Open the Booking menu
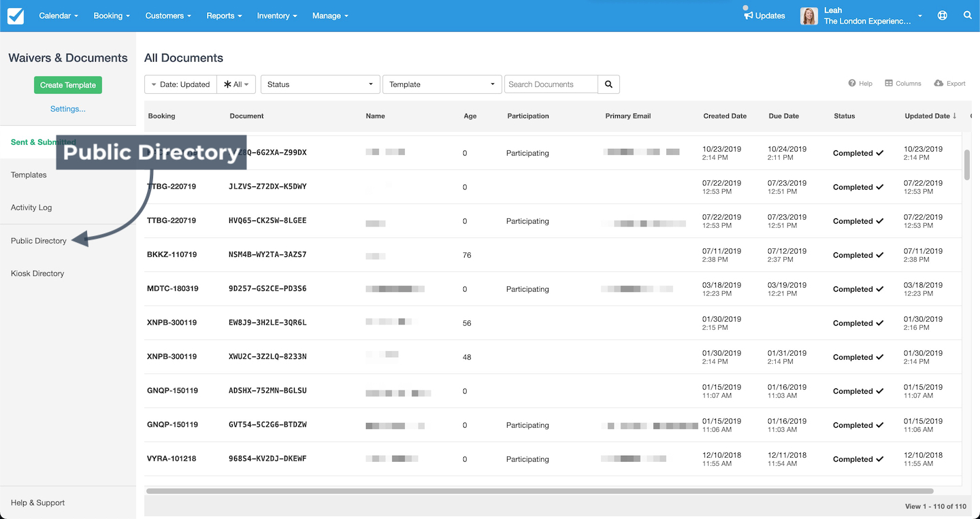 click(112, 16)
